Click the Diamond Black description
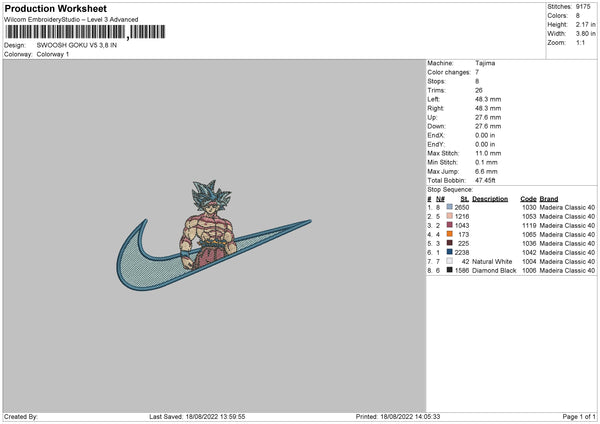This screenshot has width=600, height=424. [494, 271]
